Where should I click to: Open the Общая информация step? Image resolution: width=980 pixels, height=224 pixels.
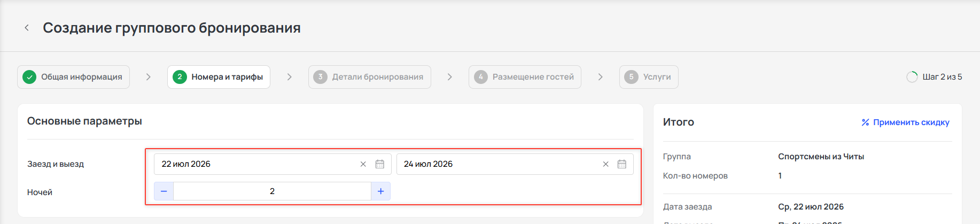(74, 77)
